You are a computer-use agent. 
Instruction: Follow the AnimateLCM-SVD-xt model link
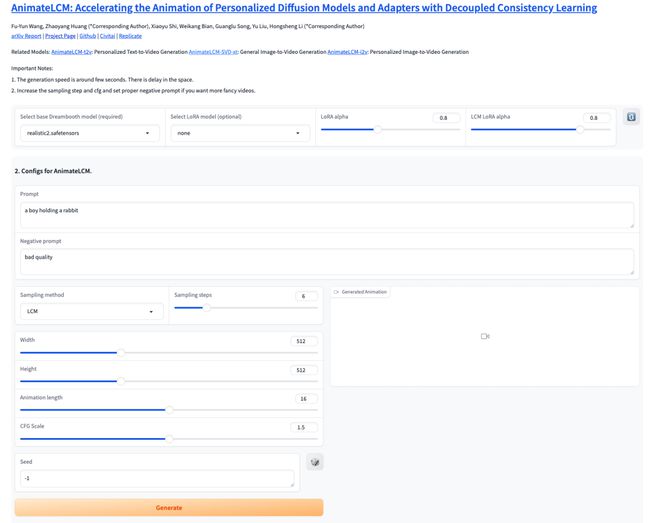[x=213, y=51]
